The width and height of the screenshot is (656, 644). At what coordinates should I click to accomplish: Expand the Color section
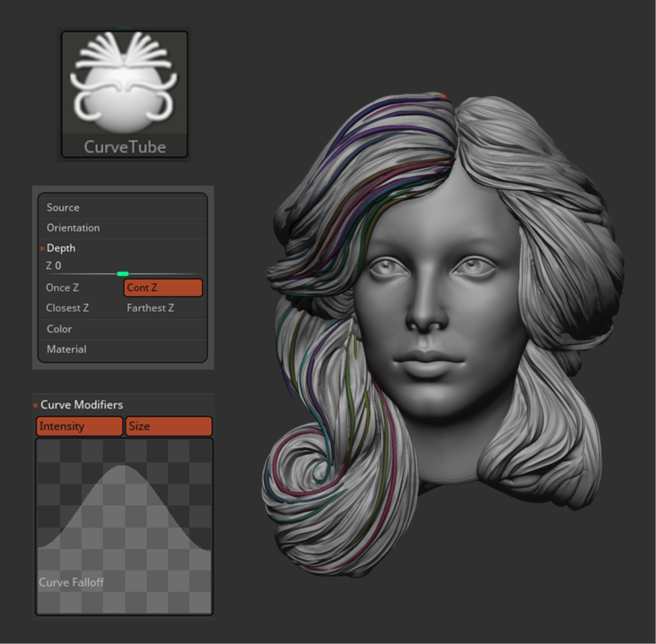(122, 329)
